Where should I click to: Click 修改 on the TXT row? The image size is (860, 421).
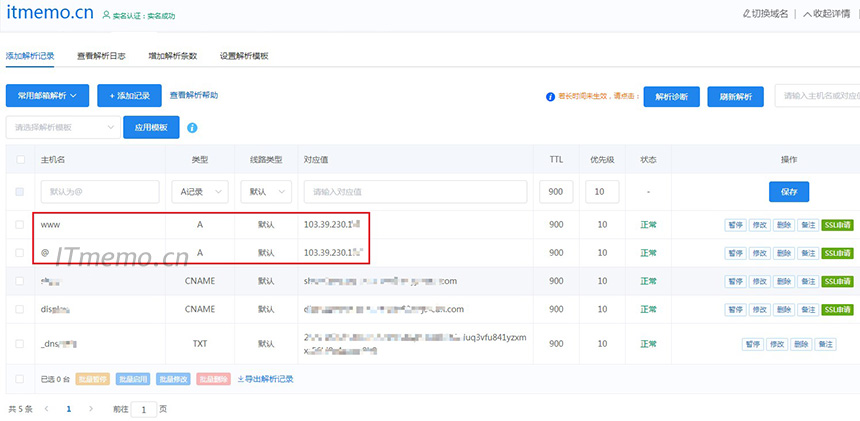(777, 344)
